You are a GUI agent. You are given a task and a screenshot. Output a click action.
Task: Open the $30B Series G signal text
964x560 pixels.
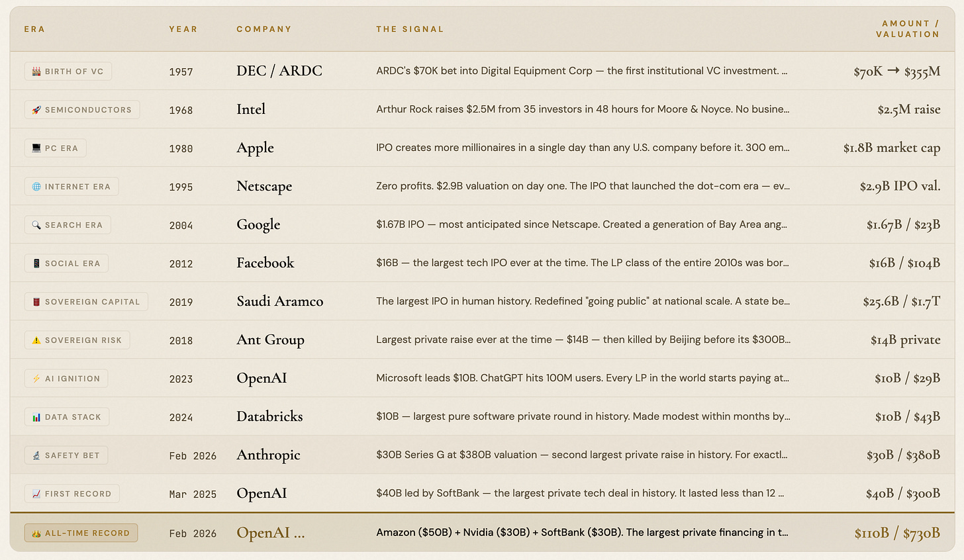[582, 455]
